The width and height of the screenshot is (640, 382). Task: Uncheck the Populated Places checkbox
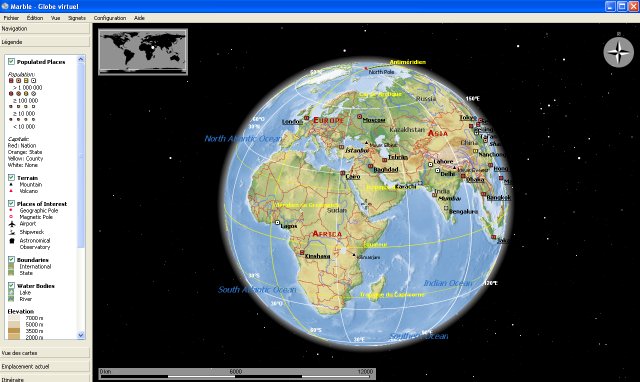coord(11,62)
